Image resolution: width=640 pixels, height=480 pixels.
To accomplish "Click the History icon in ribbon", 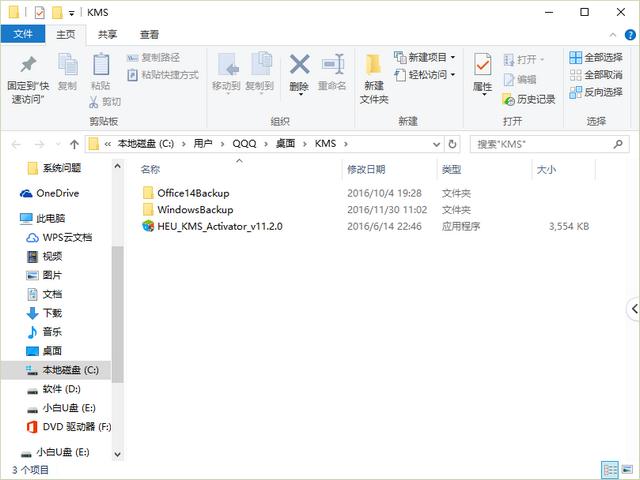I will tap(528, 99).
